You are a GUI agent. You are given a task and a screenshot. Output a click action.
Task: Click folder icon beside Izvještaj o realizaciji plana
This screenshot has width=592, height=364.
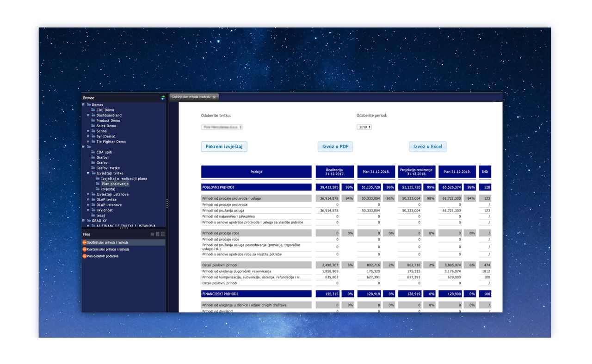click(98, 179)
